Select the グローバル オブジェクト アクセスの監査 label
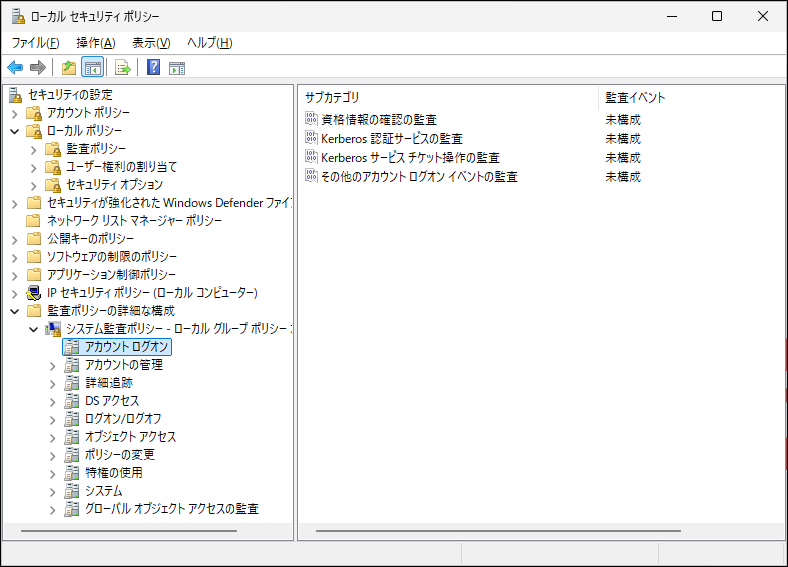Image resolution: width=788 pixels, height=567 pixels. coord(172,509)
